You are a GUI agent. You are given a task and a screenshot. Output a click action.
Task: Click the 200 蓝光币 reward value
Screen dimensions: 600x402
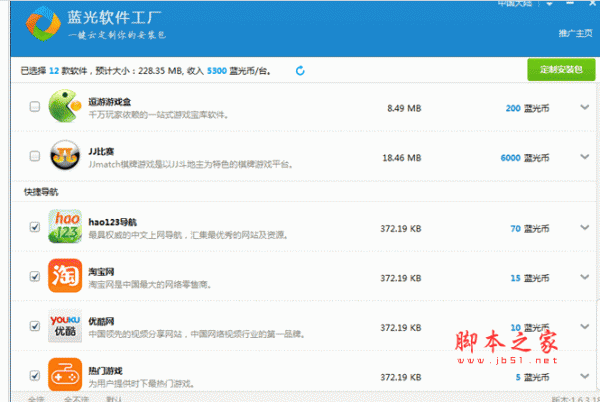(x=527, y=108)
